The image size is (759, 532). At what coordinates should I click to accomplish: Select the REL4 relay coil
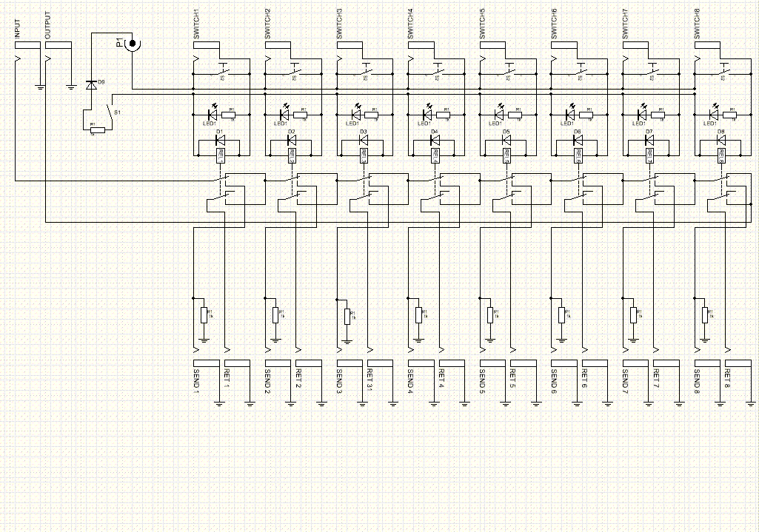pyautogui.click(x=435, y=156)
